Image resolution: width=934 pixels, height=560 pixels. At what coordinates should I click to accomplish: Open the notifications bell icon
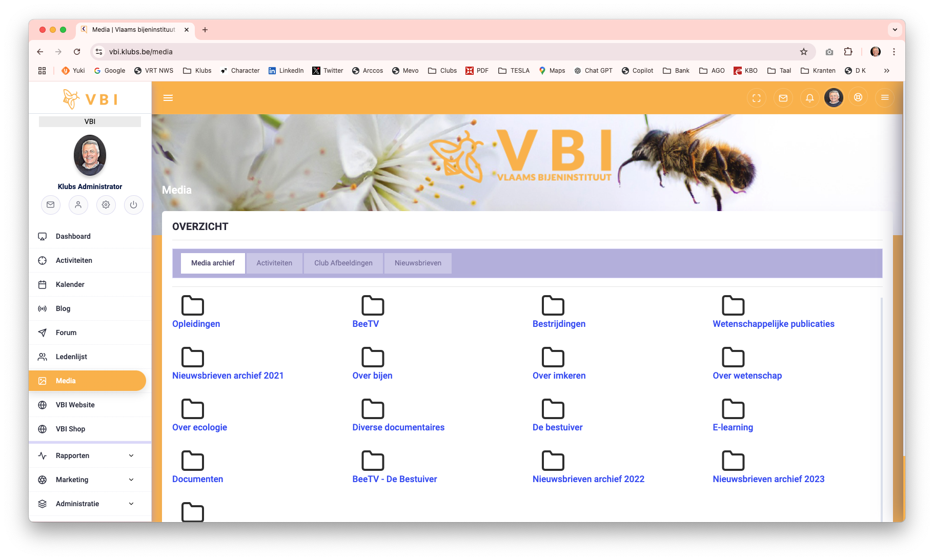809,98
